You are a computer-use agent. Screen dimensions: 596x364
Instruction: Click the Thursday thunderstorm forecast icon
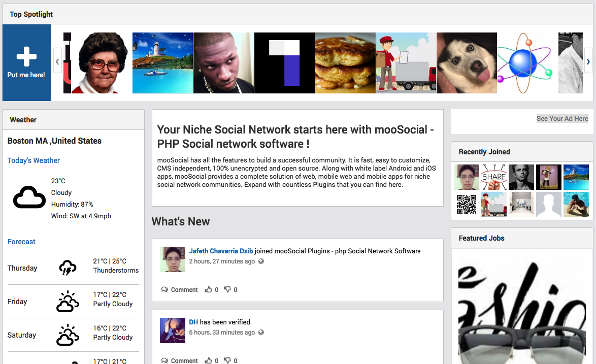tap(68, 268)
